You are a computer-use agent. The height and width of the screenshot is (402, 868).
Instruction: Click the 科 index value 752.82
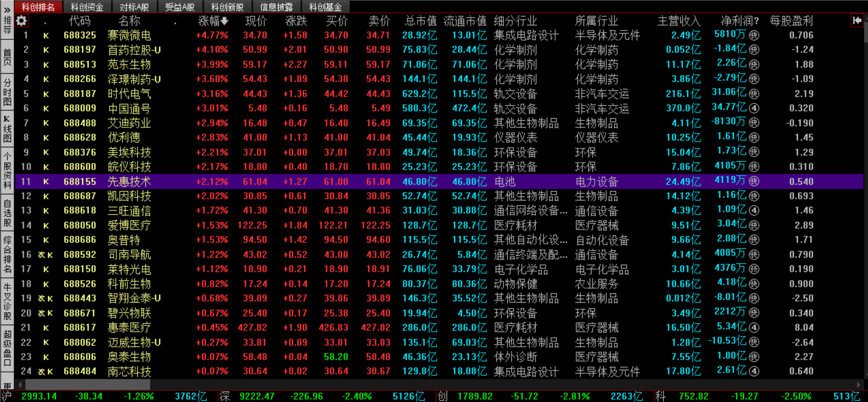pos(694,396)
